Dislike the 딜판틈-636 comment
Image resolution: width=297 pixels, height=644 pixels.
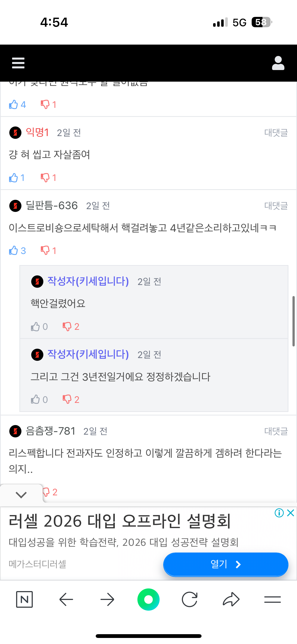point(45,251)
